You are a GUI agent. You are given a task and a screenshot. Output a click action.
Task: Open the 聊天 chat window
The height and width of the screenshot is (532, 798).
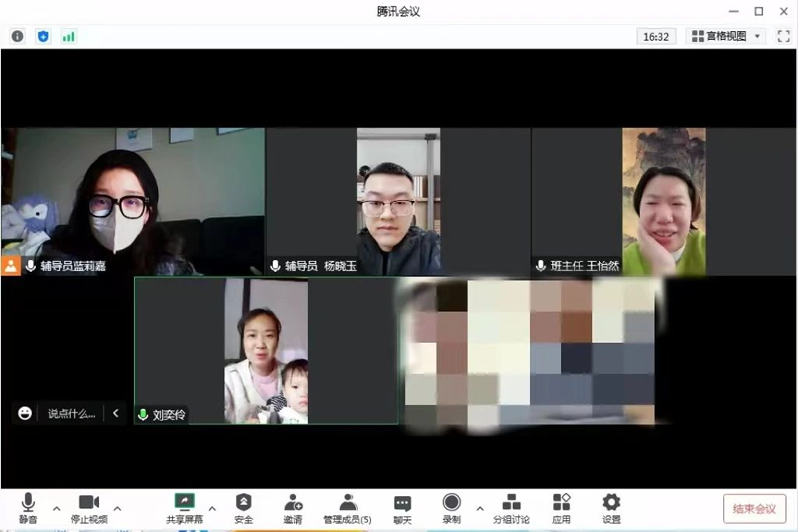coord(402,508)
